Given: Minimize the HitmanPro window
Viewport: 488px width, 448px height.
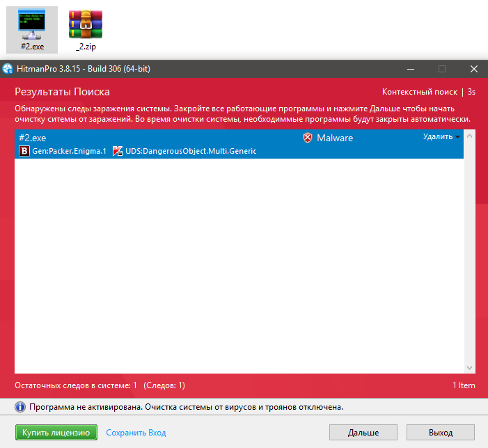Looking at the screenshot, I should click(x=411, y=69).
